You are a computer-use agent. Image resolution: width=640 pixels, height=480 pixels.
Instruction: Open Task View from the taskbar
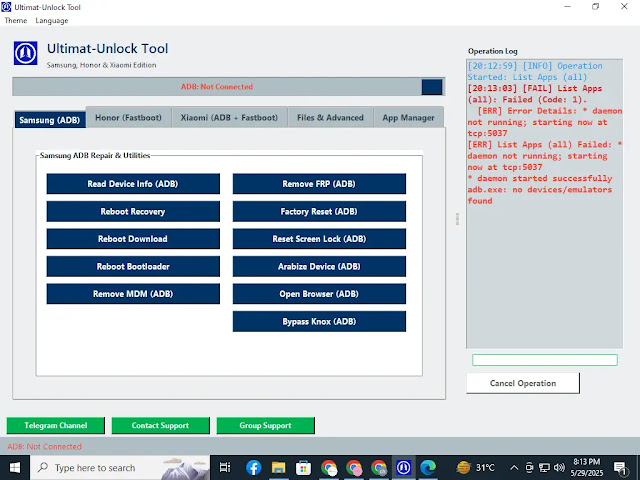coord(225,468)
